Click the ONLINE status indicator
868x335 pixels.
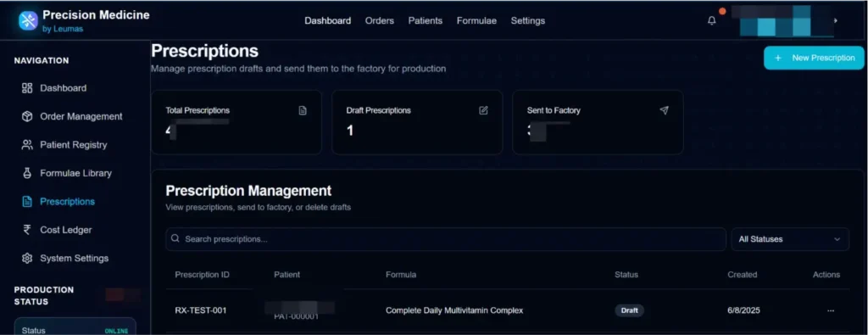point(116,331)
